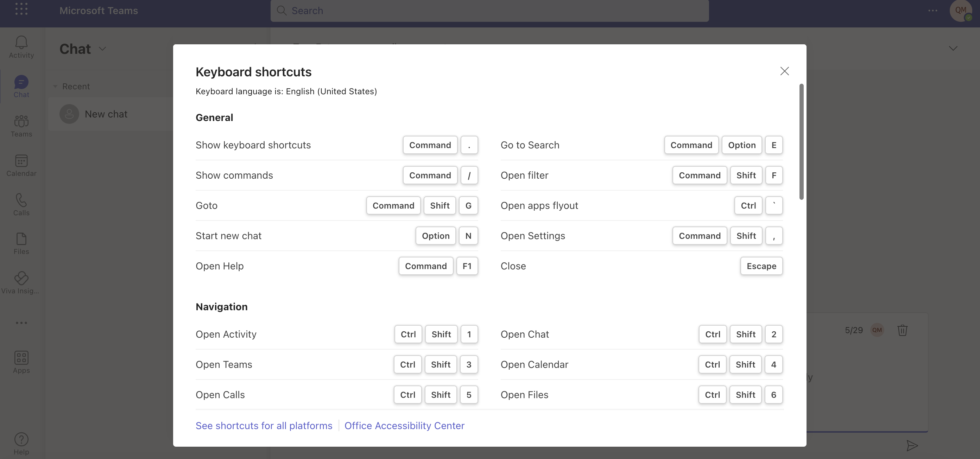Click the Open Calls shortcut label
Image resolution: width=980 pixels, height=459 pixels.
pyautogui.click(x=220, y=394)
